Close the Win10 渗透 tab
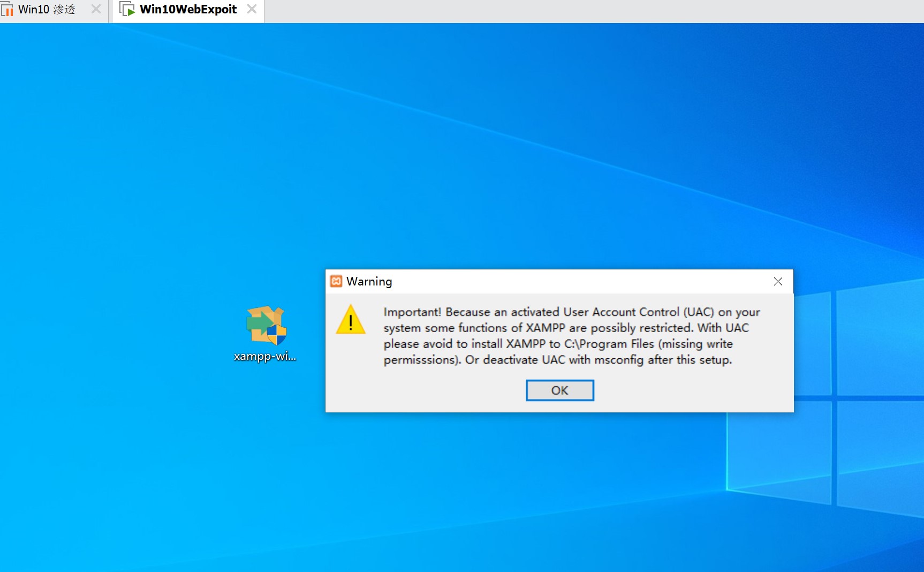Screen dimensions: 924x572 [x=96, y=9]
